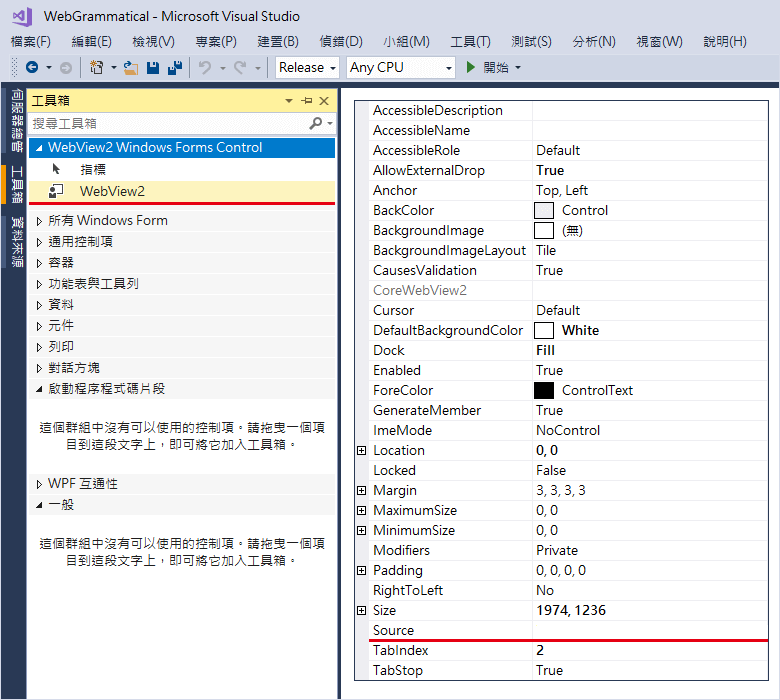Open the 檔案(F) menu
The height and width of the screenshot is (700, 780).
pyautogui.click(x=31, y=41)
